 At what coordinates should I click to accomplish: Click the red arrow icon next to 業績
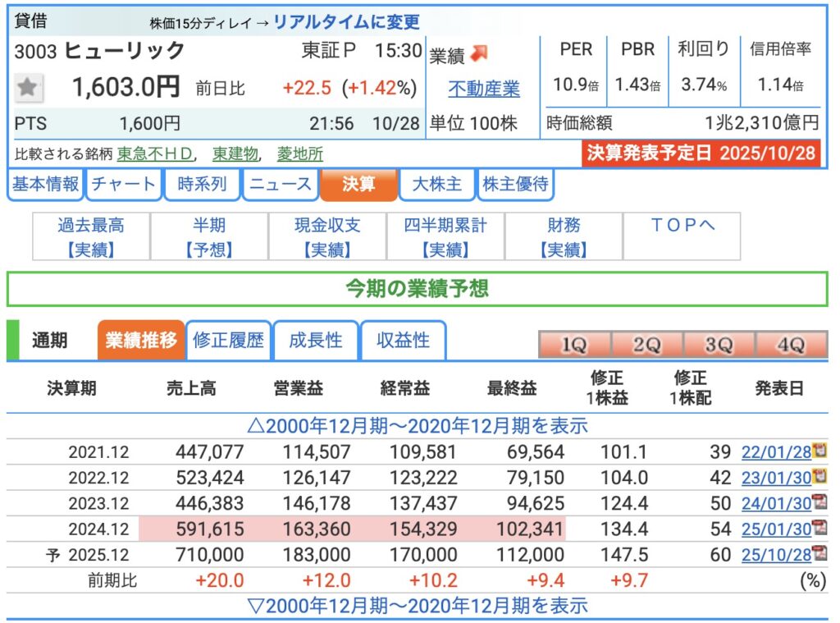coord(480,54)
